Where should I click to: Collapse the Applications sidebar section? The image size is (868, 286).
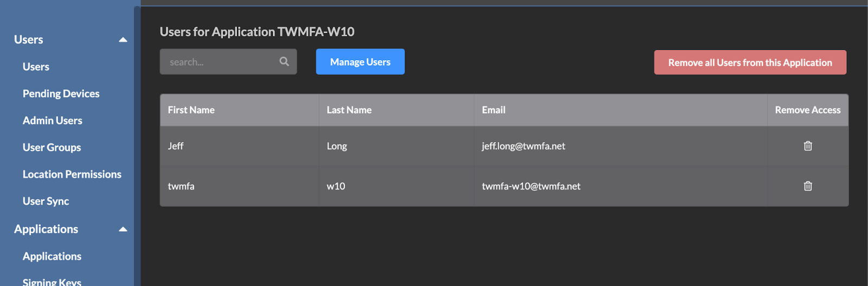click(x=123, y=229)
